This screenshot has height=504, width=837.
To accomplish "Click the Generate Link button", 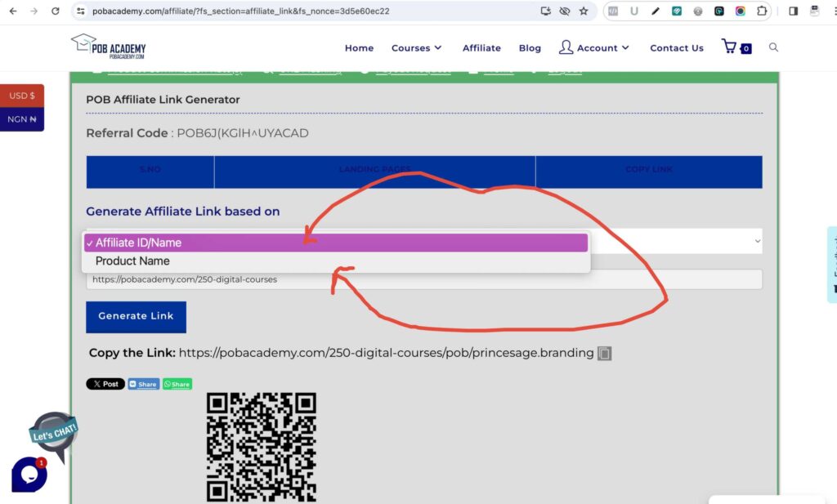I will pos(137,317).
